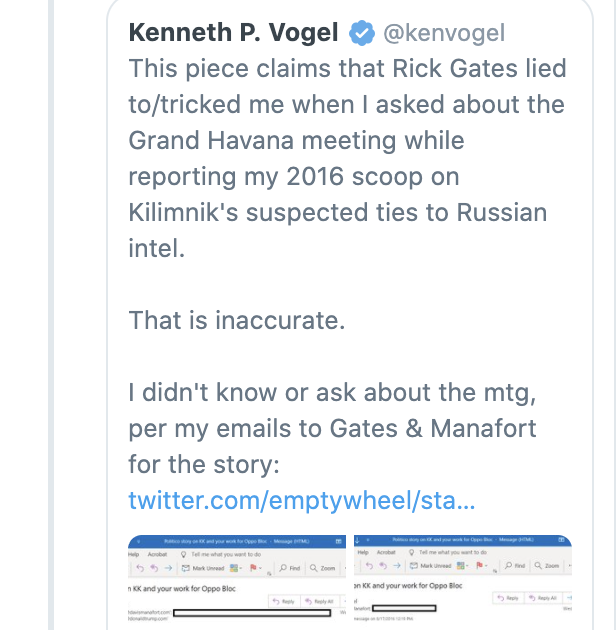Open the Help menu in second email image

pos(363,552)
